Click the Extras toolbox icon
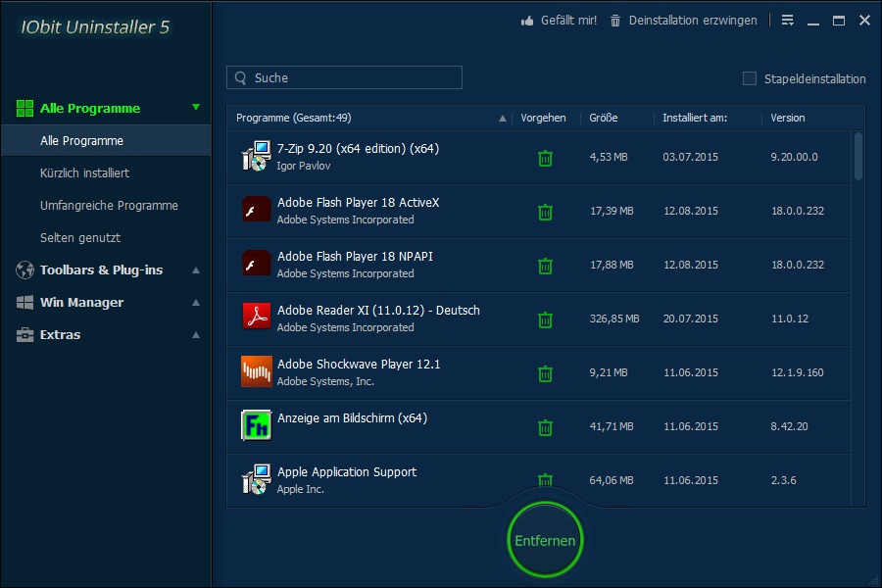 pos(24,335)
